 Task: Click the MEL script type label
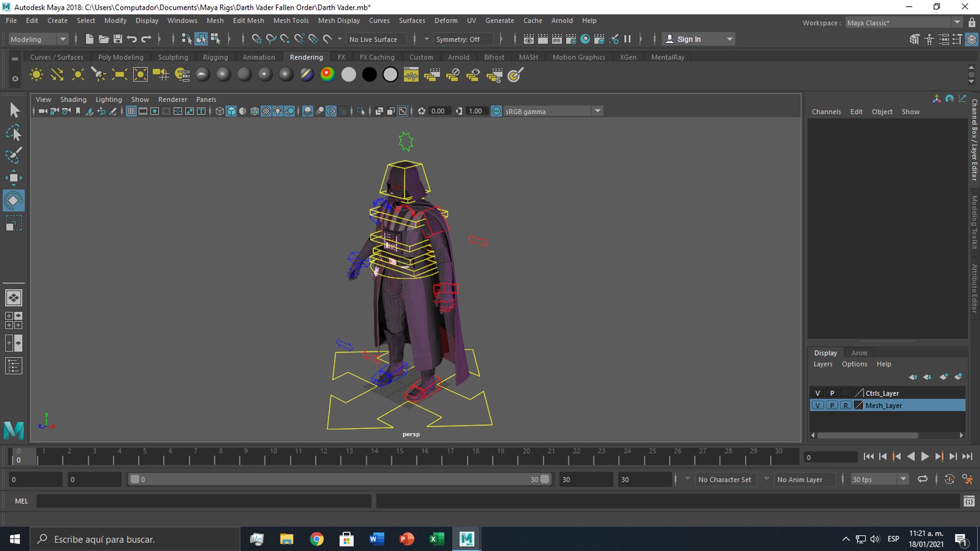point(21,501)
